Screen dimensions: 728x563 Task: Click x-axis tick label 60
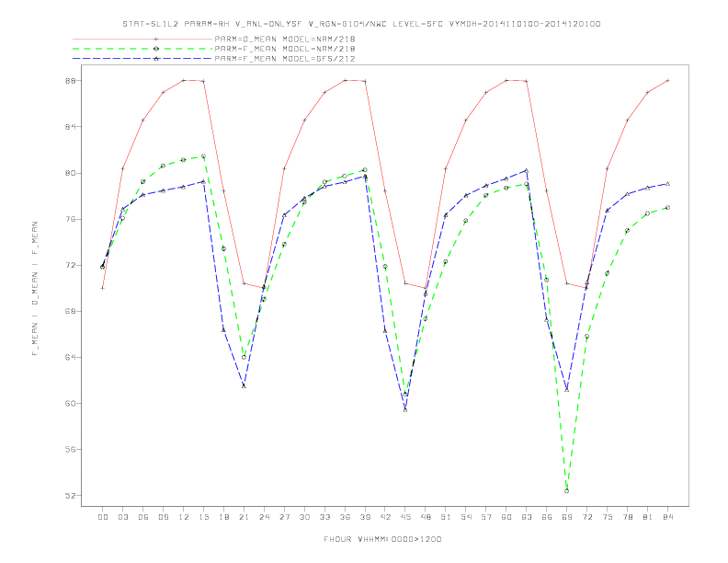(x=506, y=517)
